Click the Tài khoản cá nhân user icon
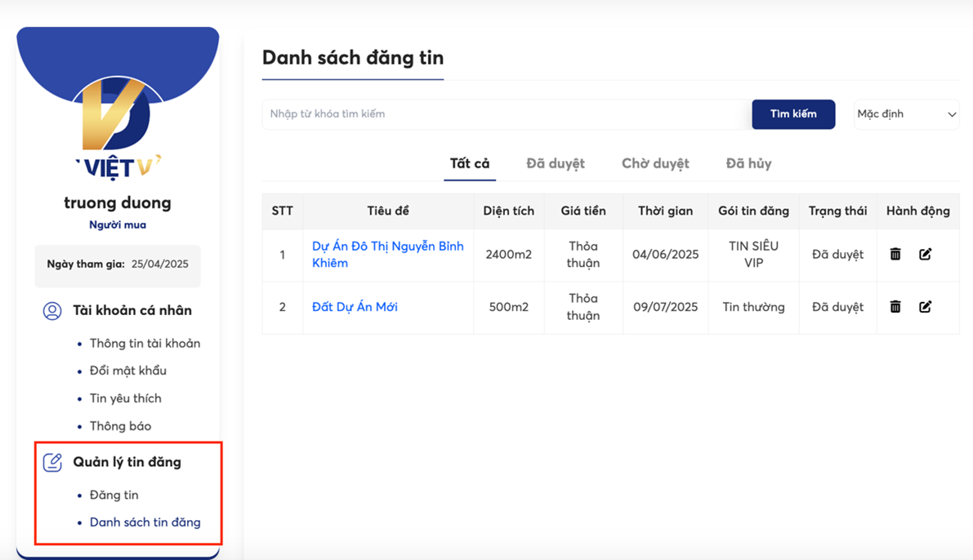 coord(52,311)
